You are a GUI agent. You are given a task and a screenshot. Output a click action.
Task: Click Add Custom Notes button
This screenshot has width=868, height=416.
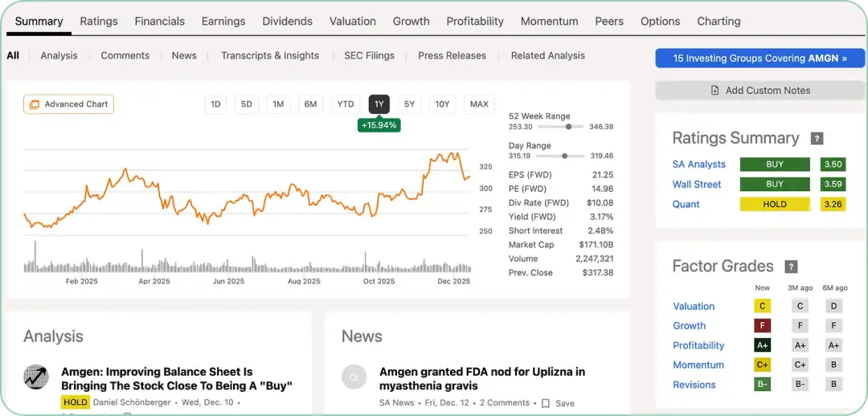(760, 90)
